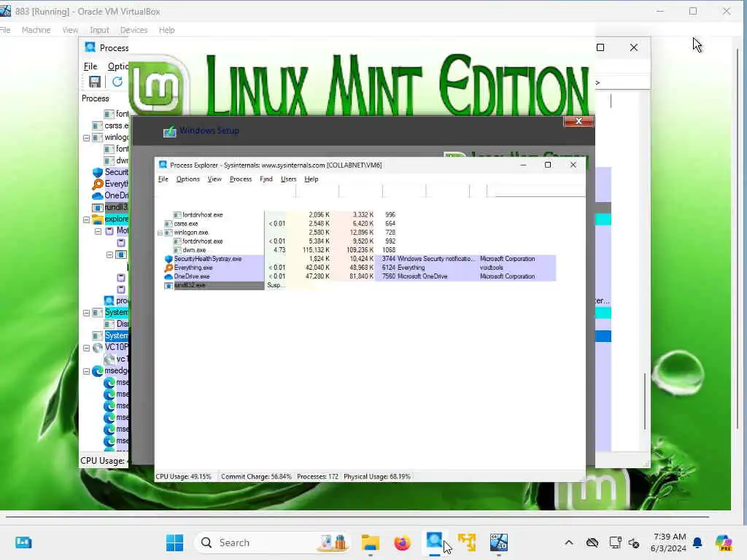Click the Save icon in background Process Explorer toolbar
Screen dimensions: 747x560
point(94,82)
